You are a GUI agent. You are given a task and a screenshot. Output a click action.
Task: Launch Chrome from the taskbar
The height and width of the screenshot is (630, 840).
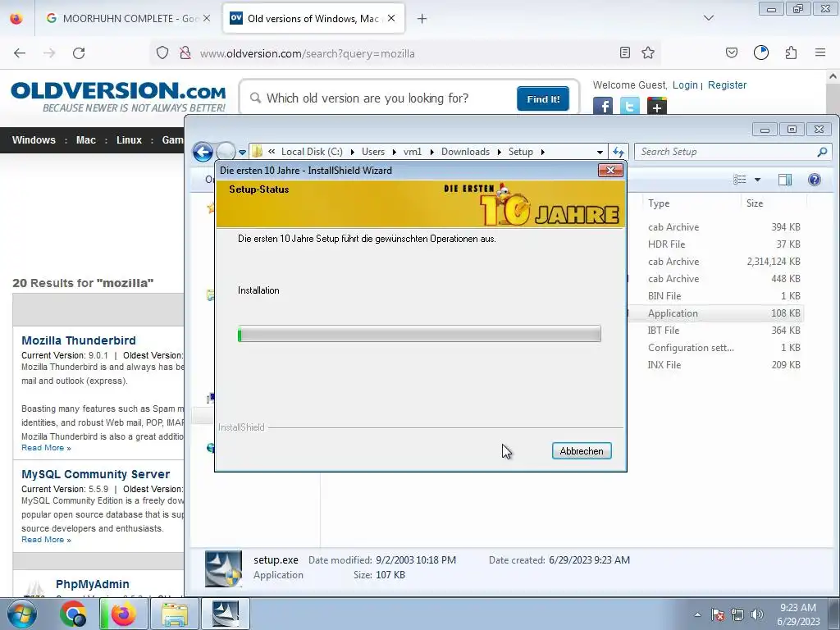(x=73, y=614)
